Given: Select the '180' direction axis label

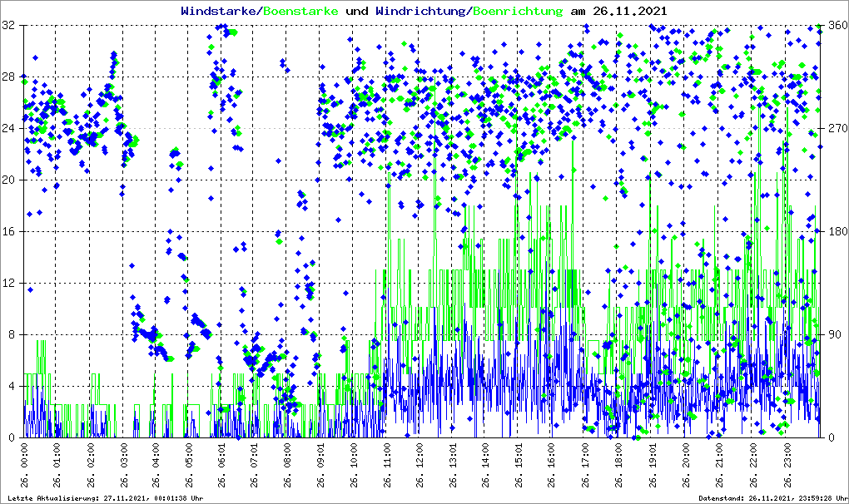Looking at the screenshot, I should (x=836, y=232).
